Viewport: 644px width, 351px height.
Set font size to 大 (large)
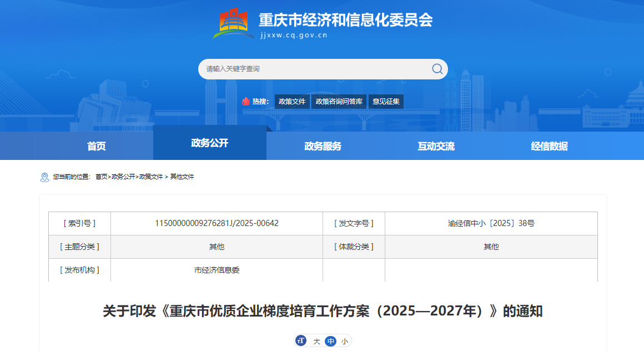316,342
